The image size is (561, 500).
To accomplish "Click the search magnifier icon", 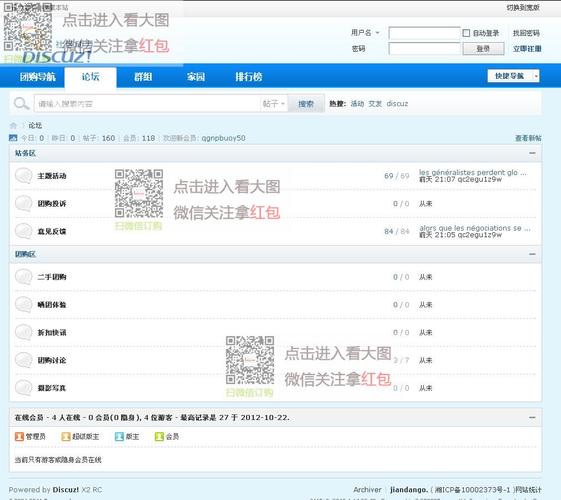I will (21, 104).
